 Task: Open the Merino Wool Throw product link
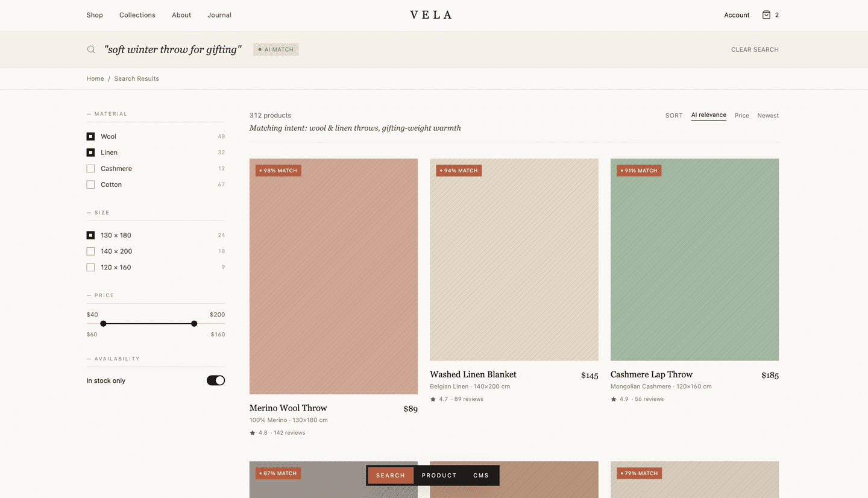pyautogui.click(x=288, y=408)
